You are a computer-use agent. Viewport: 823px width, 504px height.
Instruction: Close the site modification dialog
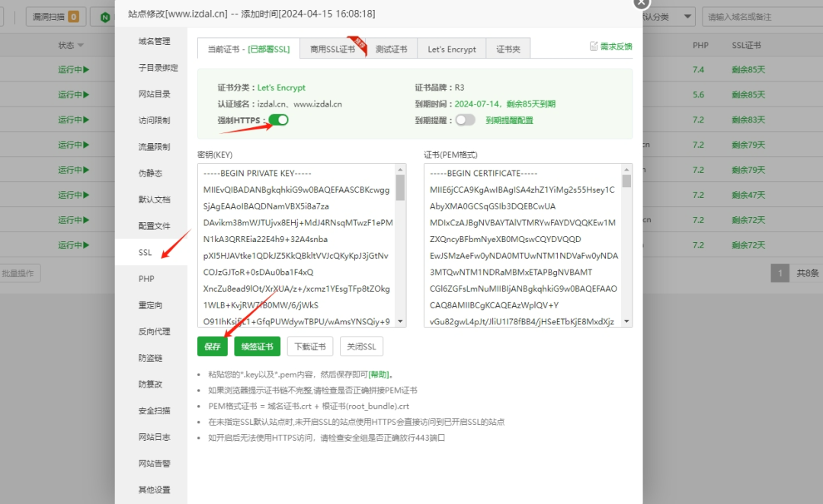tap(642, 2)
